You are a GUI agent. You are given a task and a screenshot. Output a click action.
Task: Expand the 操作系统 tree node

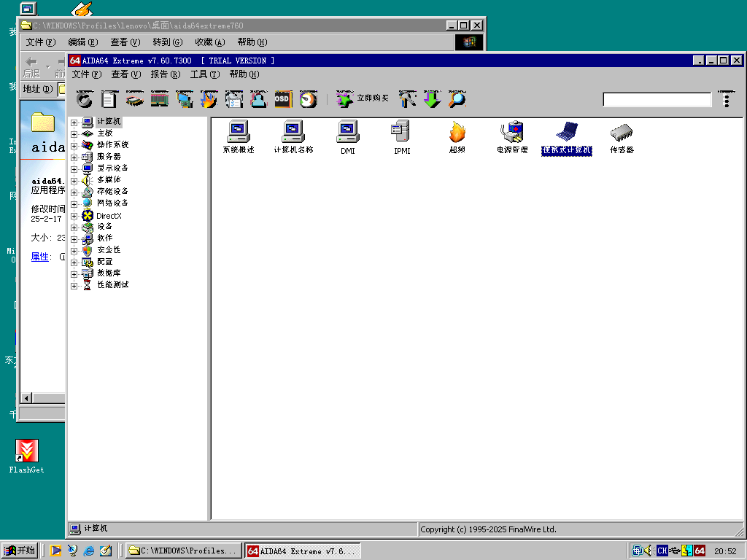pyautogui.click(x=74, y=146)
